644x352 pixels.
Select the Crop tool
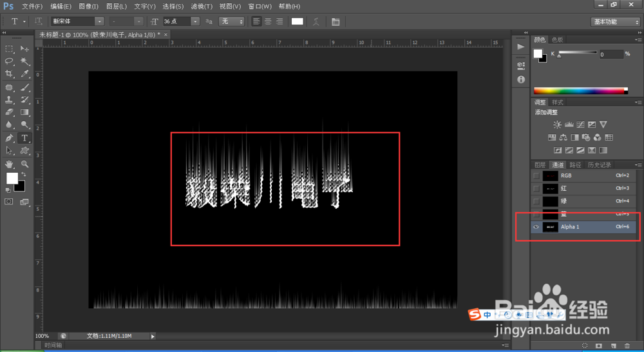pos(9,73)
